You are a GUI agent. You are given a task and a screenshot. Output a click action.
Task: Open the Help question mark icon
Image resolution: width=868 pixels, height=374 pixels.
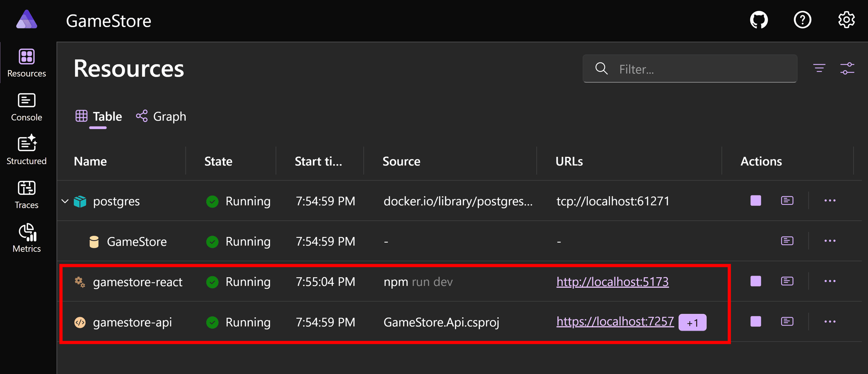tap(803, 20)
